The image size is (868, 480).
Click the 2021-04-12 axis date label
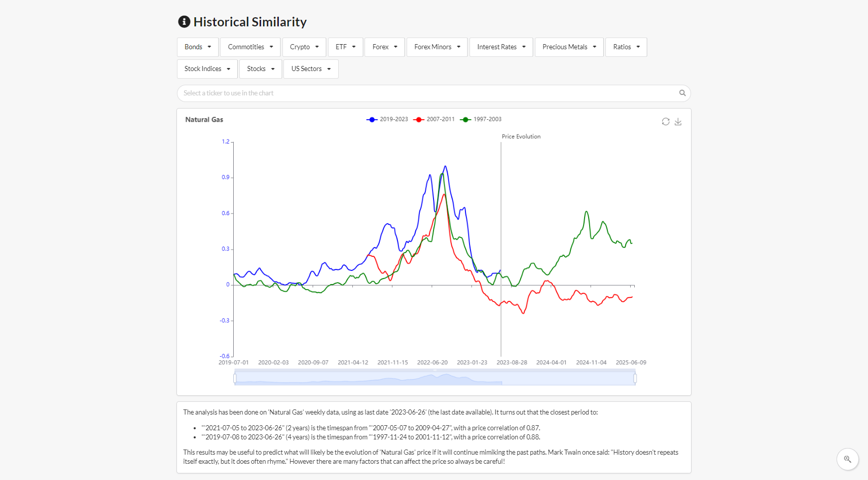tap(353, 362)
